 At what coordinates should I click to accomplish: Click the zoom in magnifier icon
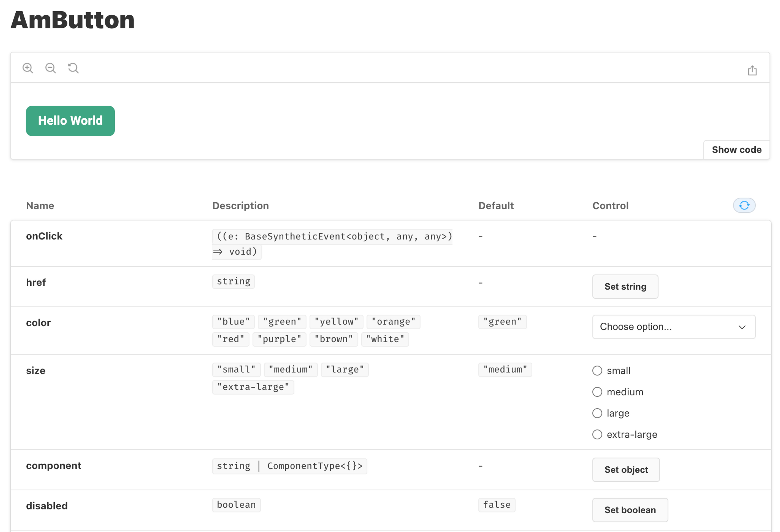(28, 68)
